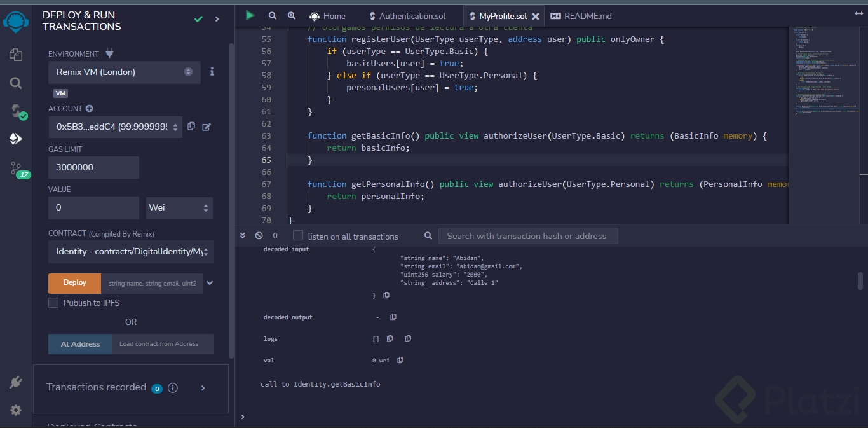Toggle listen on all transactions checkbox
Image resolution: width=868 pixels, height=428 pixels.
298,236
